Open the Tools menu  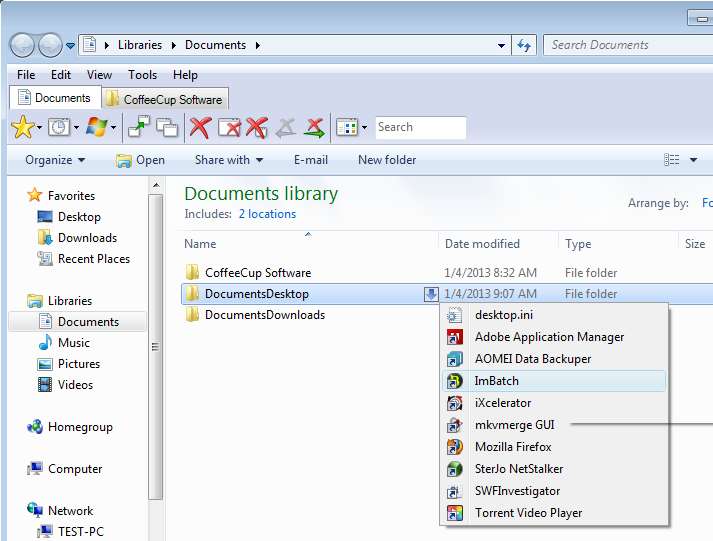(142, 75)
